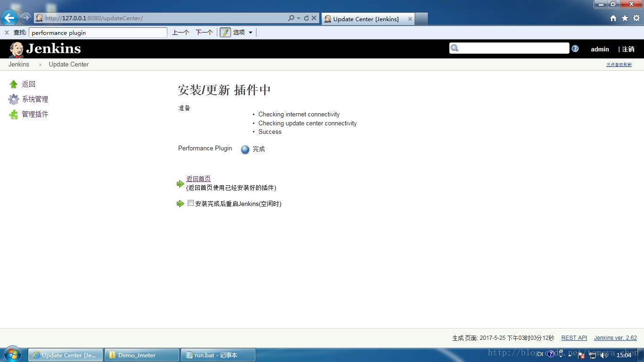The image size is (644, 362).
Task: Open 管理插件 sidebar link
Action: coord(35,115)
